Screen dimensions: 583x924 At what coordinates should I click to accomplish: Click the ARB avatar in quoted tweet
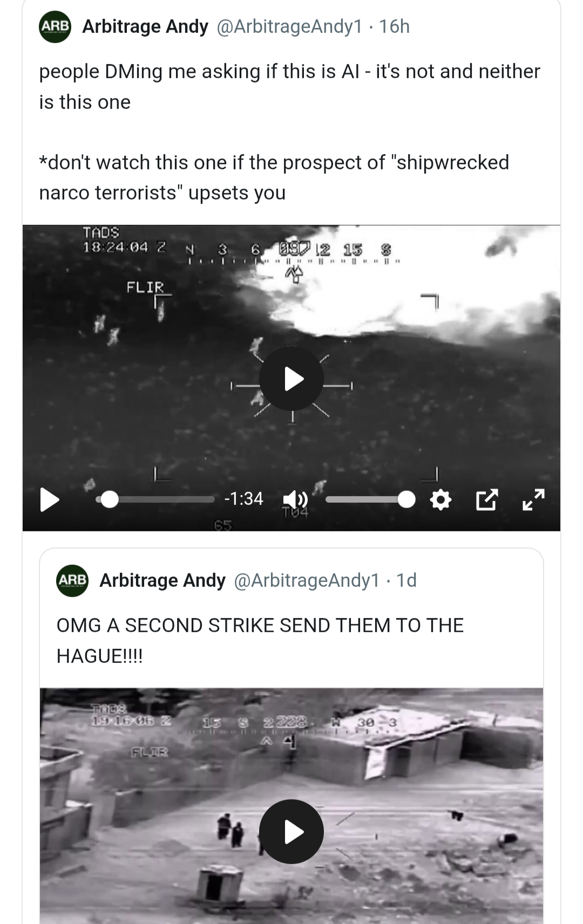point(72,580)
